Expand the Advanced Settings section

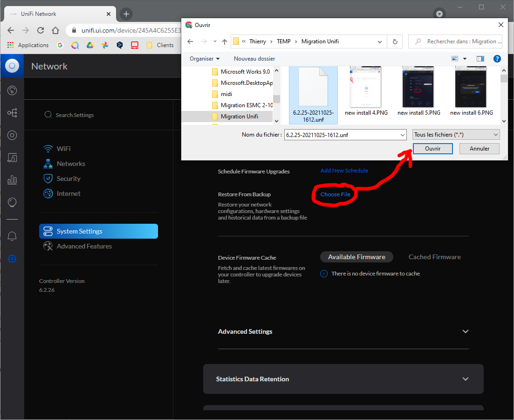[465, 331]
